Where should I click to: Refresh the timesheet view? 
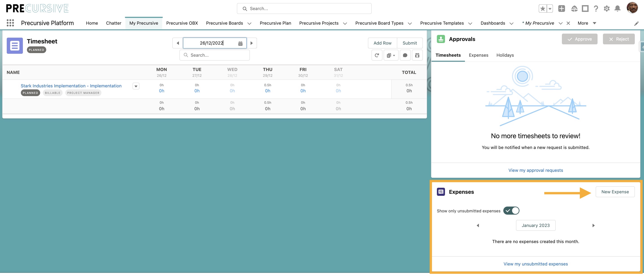(x=377, y=55)
